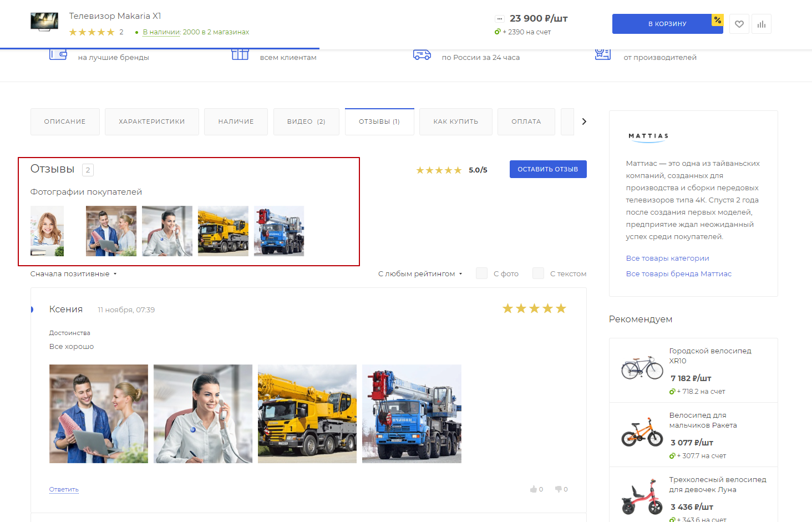Open the Видео (2) tab
This screenshot has height=522, width=812.
coord(306,121)
